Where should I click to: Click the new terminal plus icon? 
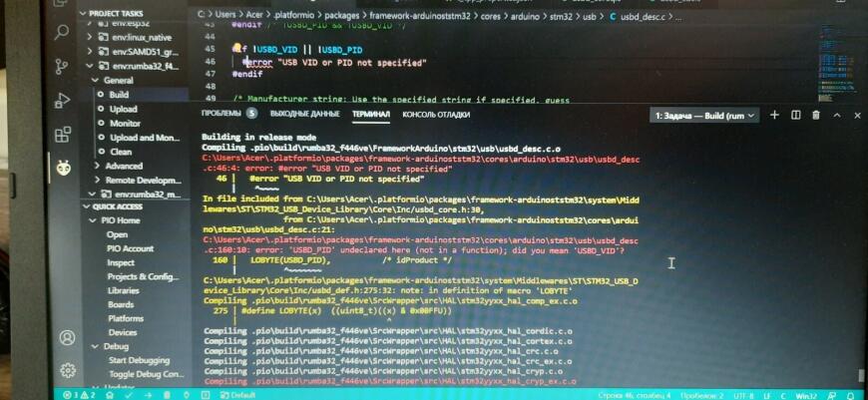(x=774, y=115)
